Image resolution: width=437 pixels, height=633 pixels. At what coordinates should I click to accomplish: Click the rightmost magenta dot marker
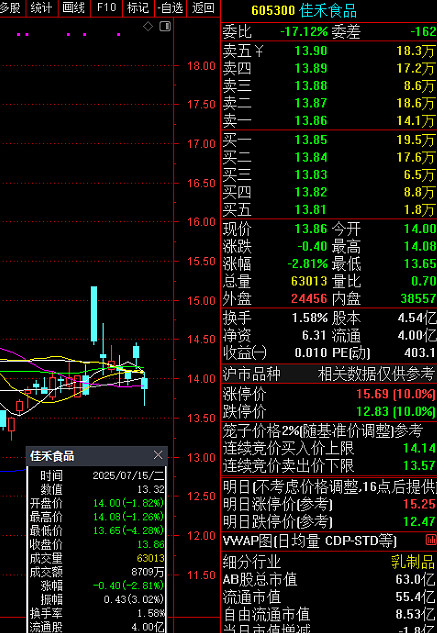tap(118, 35)
